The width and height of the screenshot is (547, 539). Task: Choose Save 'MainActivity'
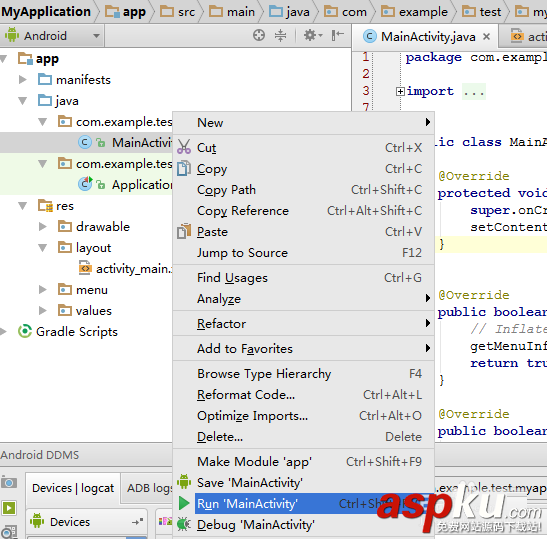(304, 482)
